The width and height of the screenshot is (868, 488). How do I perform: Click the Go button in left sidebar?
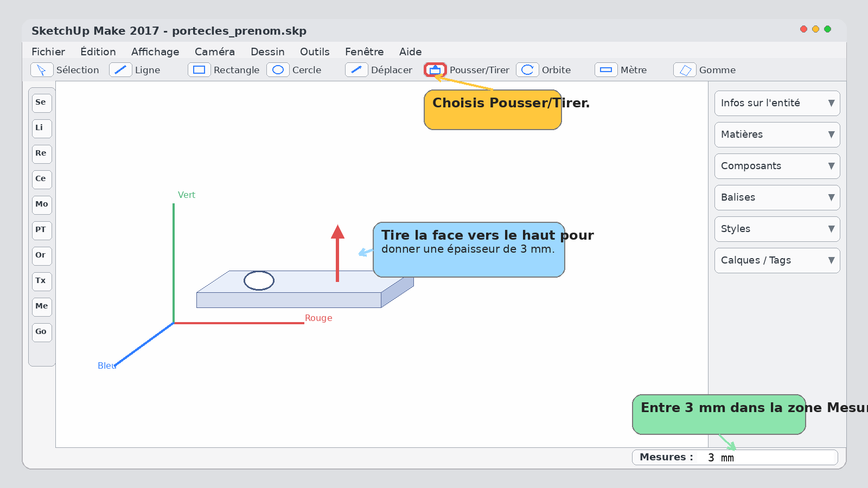42,332
